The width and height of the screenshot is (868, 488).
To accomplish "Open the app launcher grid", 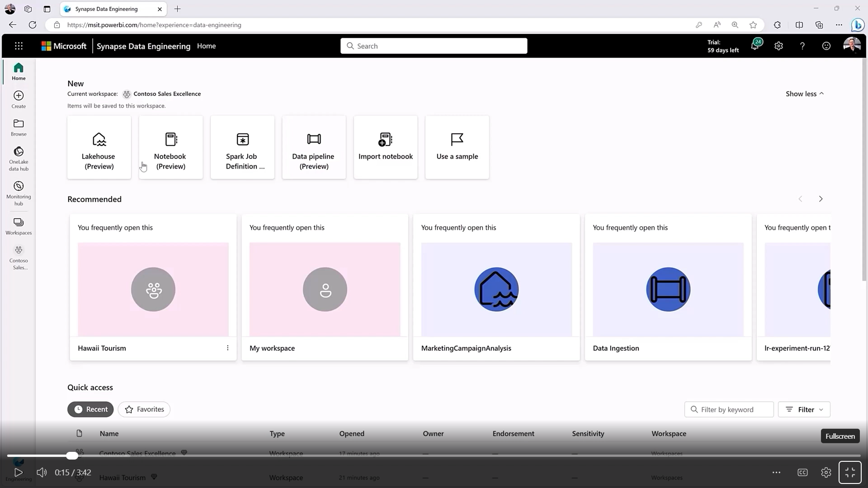I will (19, 46).
